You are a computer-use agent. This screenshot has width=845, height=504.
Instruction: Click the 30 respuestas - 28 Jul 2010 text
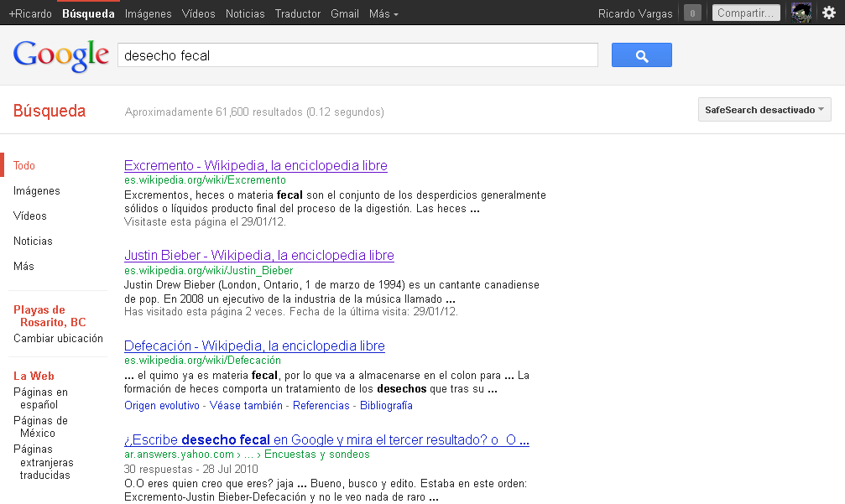190,469
